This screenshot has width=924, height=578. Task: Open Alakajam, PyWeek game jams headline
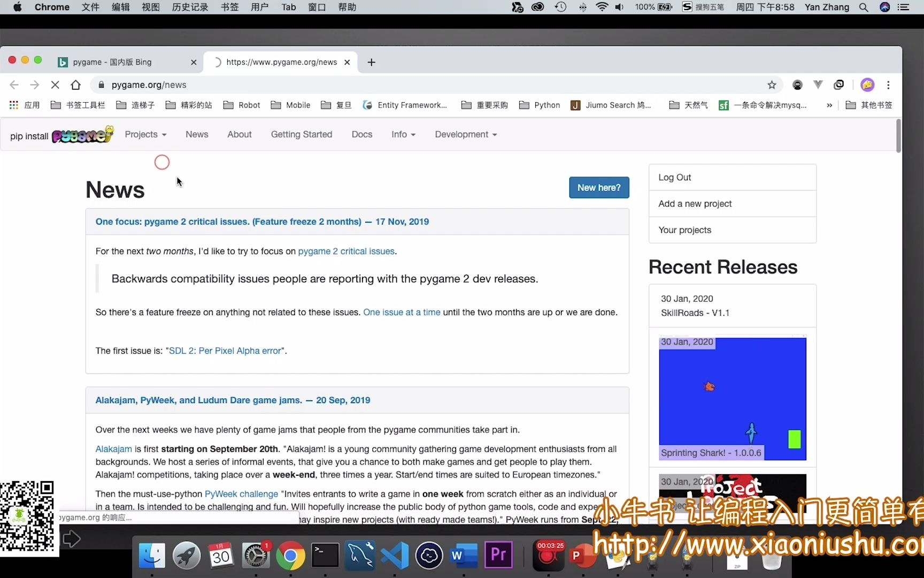[x=233, y=400]
